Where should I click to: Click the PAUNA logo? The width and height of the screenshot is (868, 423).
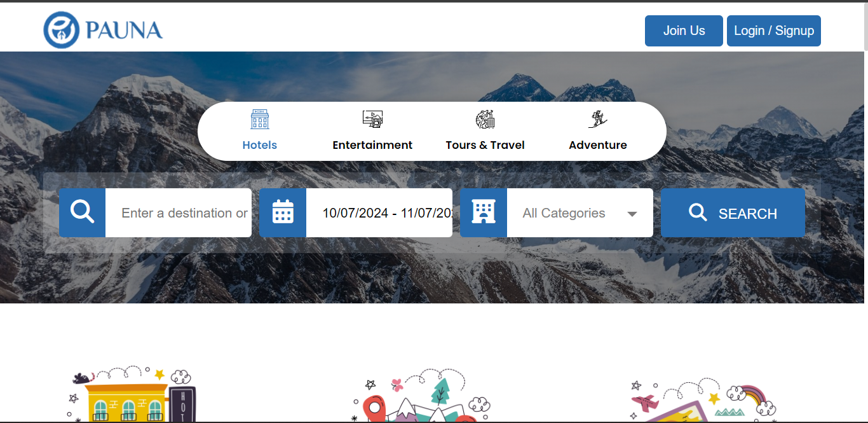tap(103, 30)
